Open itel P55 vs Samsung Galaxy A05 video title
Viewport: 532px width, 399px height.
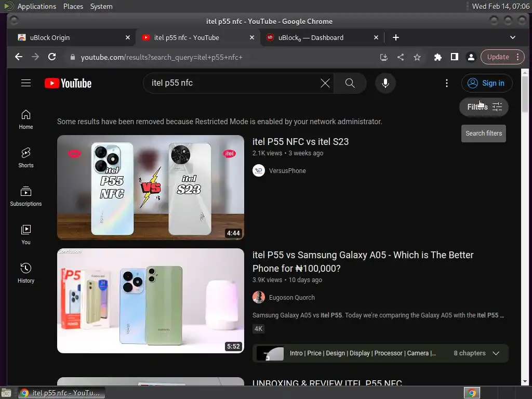coord(363,262)
